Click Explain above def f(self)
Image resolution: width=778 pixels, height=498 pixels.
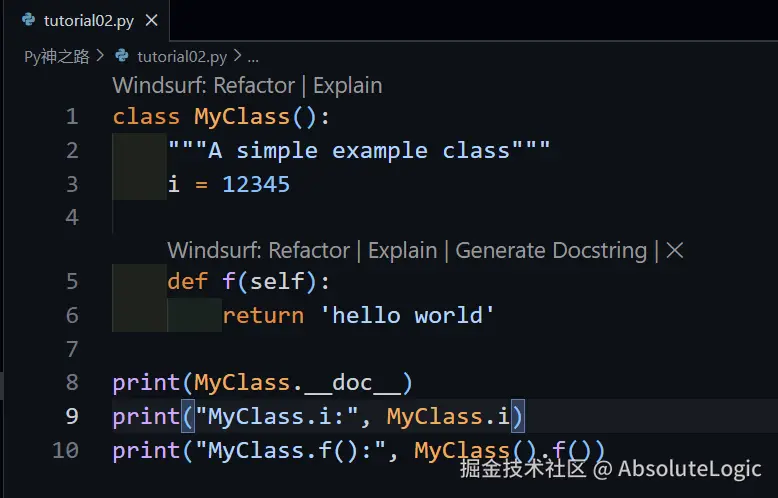(402, 250)
